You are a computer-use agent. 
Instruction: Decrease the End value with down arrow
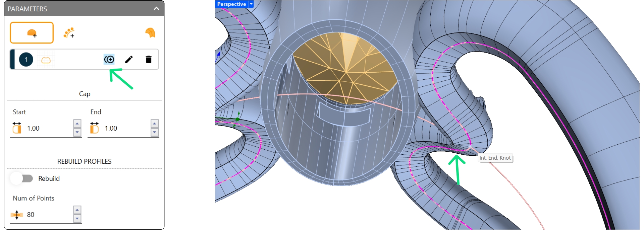(155, 132)
